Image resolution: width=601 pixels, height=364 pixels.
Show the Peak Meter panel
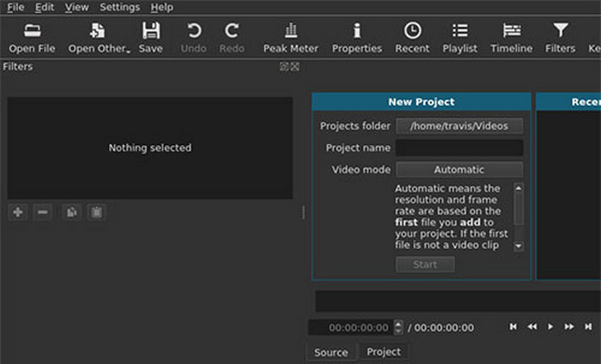[290, 38]
